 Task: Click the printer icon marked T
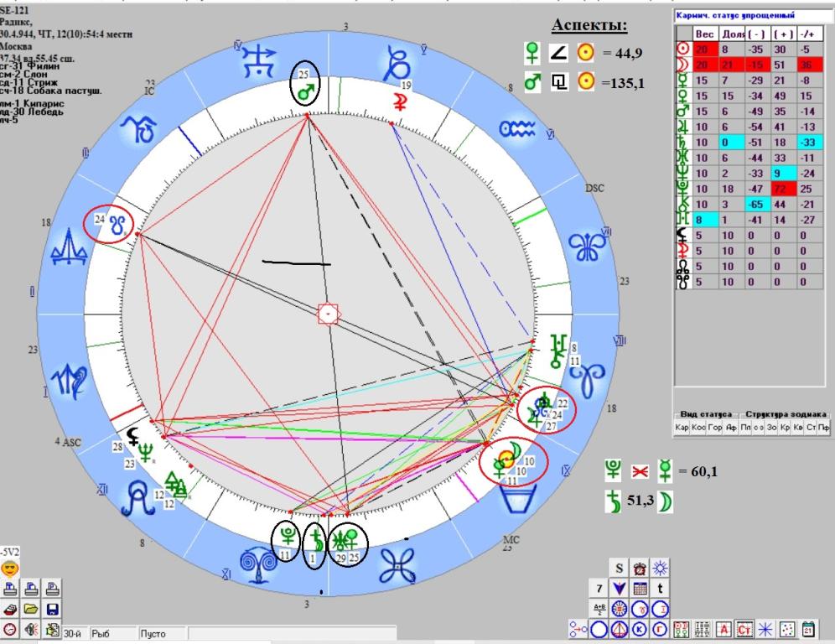pos(11,589)
